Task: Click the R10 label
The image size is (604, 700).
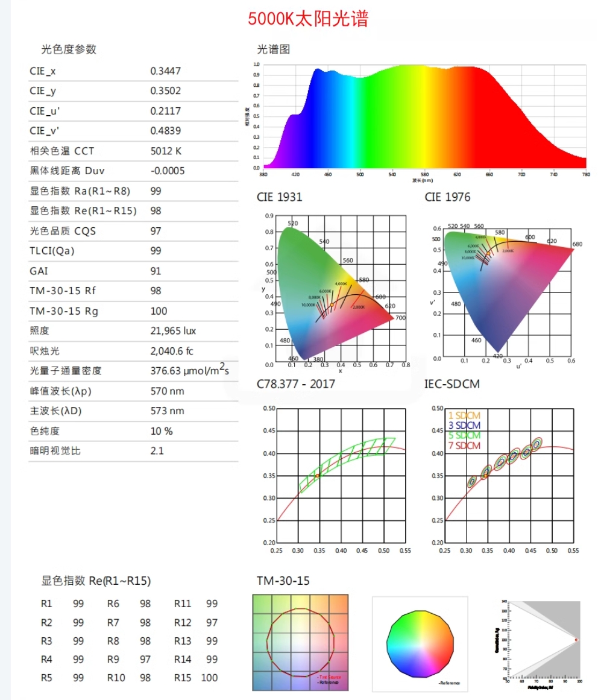Action: 116,678
